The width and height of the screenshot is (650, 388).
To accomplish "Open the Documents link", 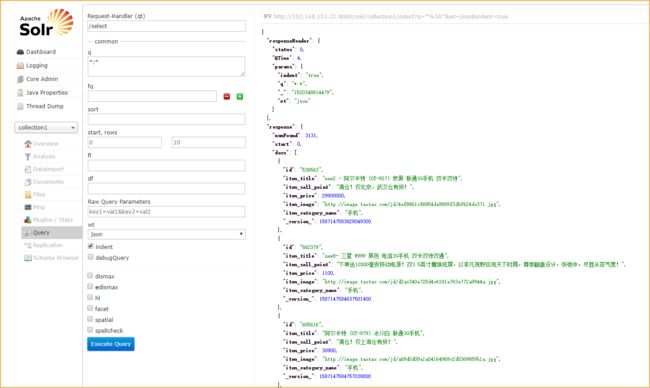I will [x=48, y=182].
